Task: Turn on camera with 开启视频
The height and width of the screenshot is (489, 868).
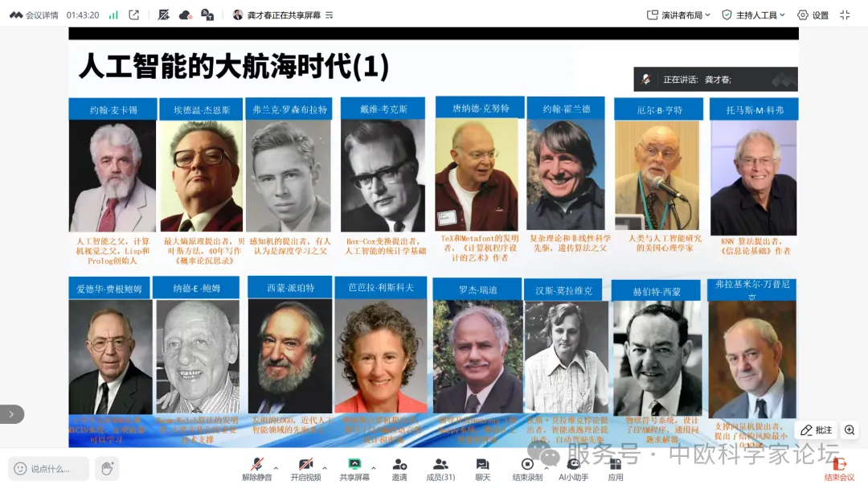Action: point(305,469)
